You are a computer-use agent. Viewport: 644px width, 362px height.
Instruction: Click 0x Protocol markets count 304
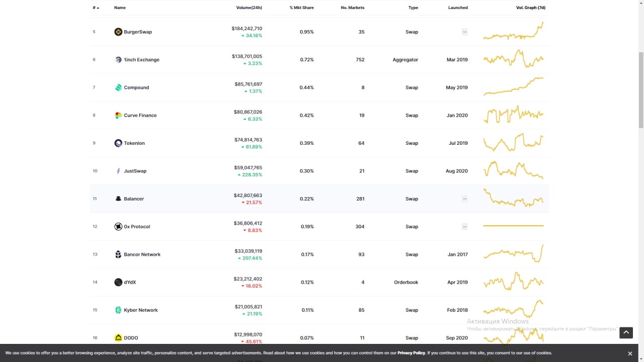pyautogui.click(x=360, y=226)
